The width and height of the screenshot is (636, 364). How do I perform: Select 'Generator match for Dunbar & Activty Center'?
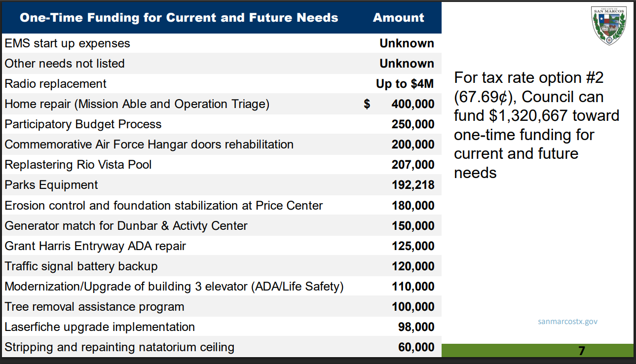126,226
